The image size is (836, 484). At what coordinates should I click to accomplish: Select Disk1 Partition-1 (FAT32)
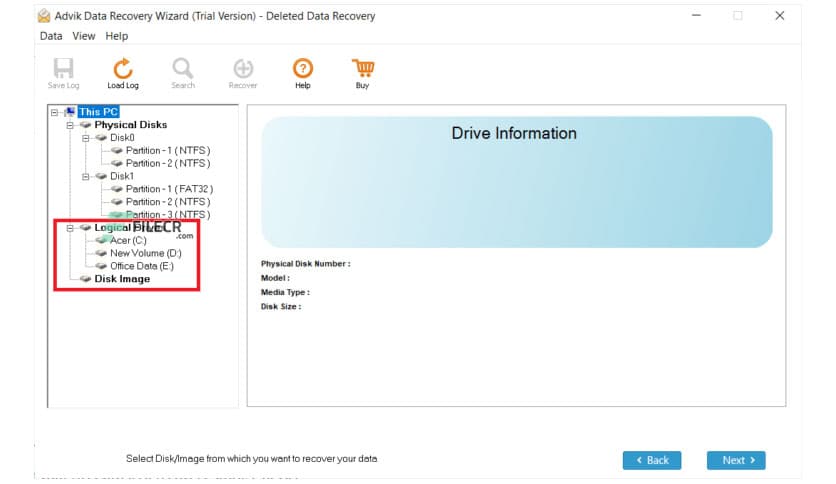[x=170, y=189]
